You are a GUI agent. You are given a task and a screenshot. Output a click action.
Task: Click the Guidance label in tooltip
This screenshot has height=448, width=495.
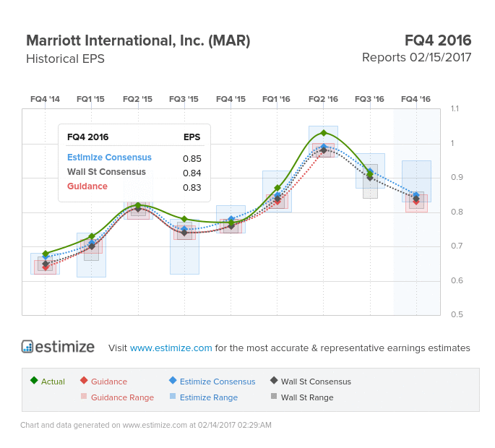(x=87, y=186)
